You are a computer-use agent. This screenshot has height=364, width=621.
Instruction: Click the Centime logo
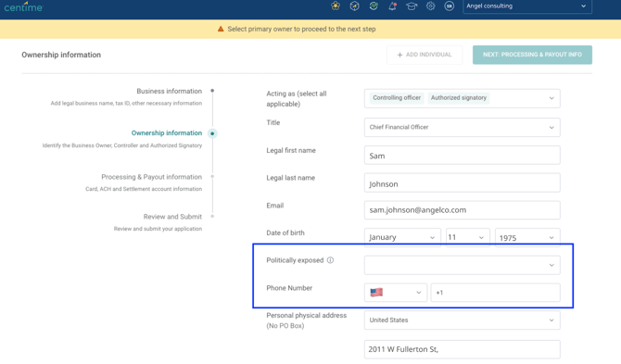tap(23, 6)
